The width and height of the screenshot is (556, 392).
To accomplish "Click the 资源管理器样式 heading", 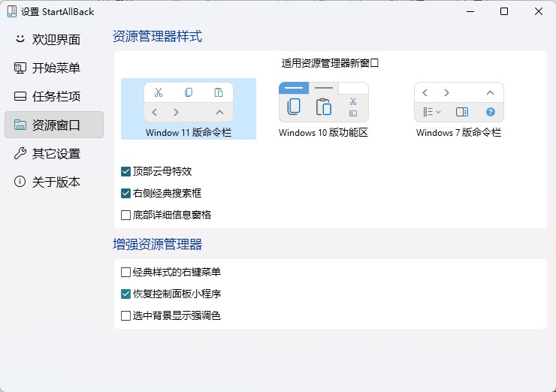I will pyautogui.click(x=158, y=36).
